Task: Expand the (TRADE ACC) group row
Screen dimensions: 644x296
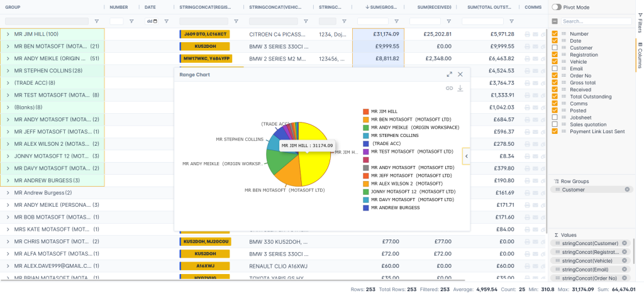Action: [8, 83]
